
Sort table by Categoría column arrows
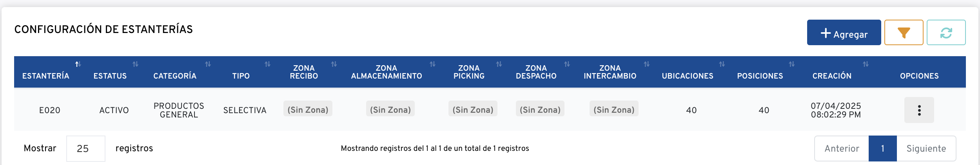(x=208, y=64)
